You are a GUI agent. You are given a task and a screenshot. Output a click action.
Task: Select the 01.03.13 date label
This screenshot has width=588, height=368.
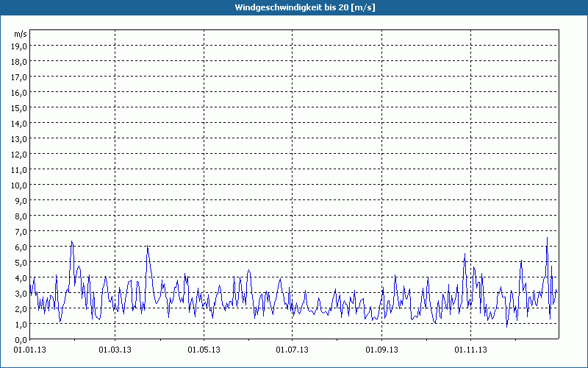(115, 350)
